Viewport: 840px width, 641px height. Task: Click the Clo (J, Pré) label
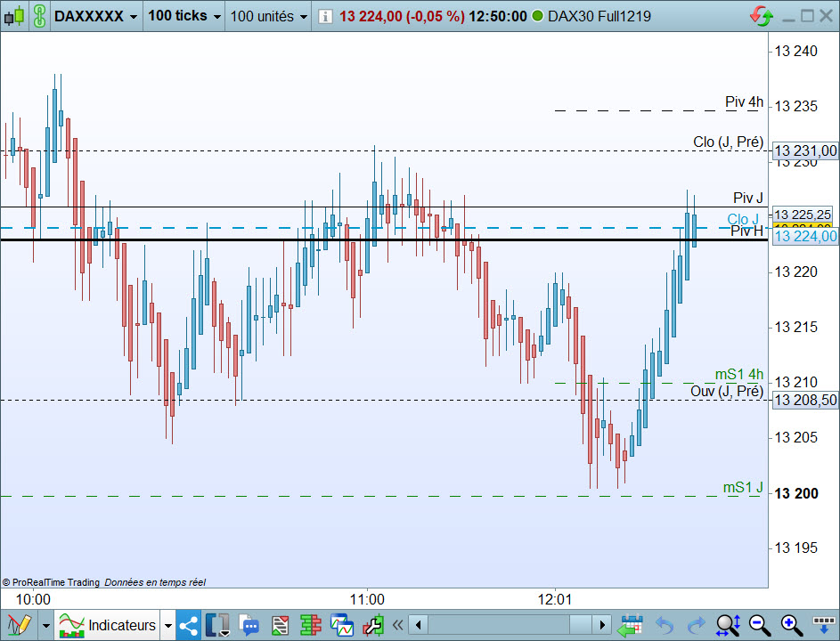click(728, 142)
